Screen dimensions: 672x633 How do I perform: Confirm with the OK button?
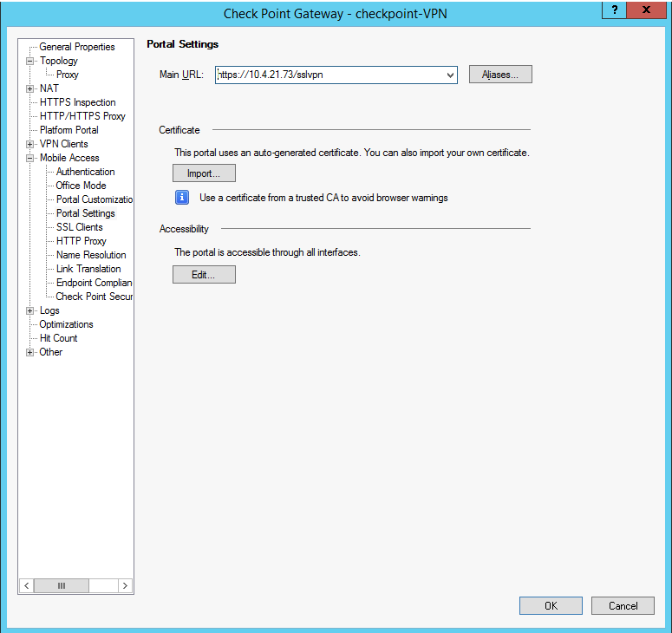[551, 606]
